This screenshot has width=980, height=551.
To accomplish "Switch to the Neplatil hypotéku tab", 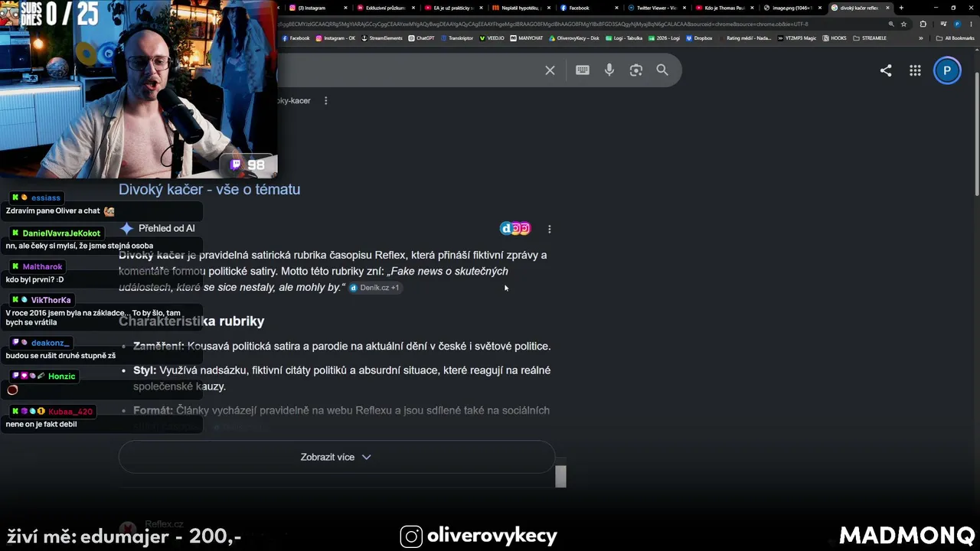I will pos(521,8).
